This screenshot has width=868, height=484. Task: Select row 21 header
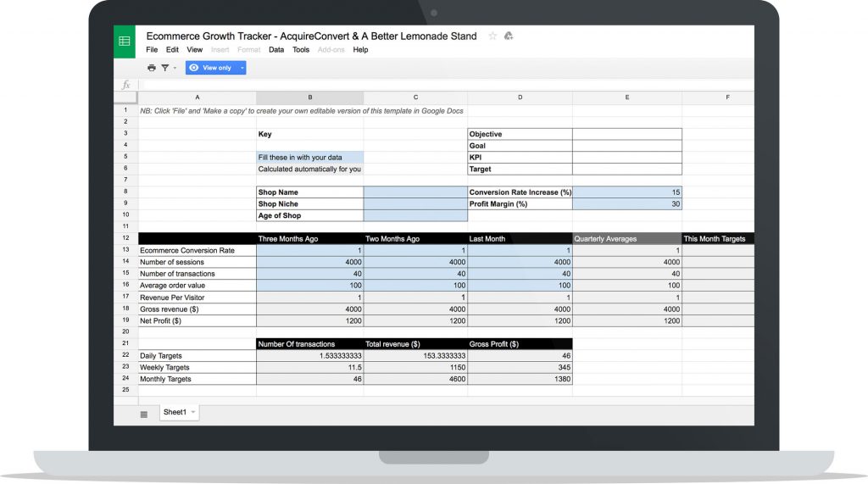pos(125,343)
